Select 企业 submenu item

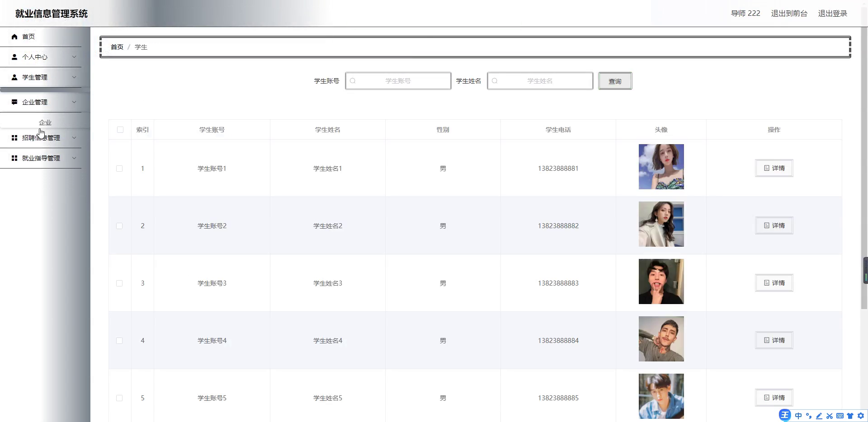pos(45,122)
